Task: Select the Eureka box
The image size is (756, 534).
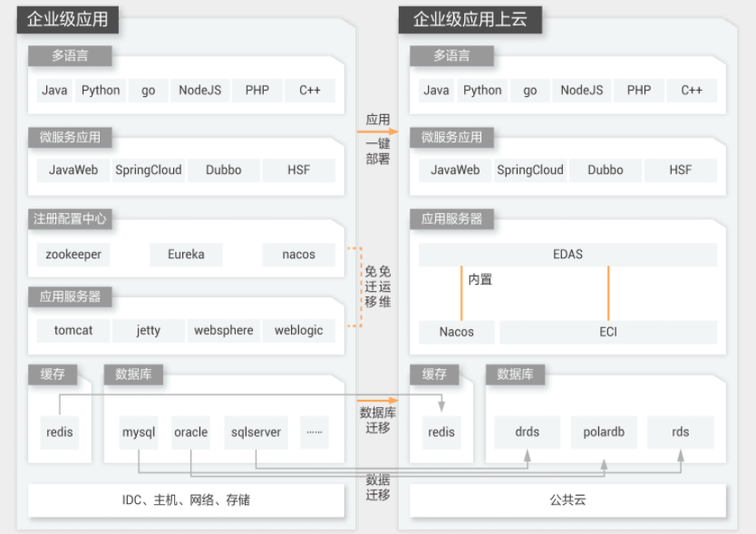Action: coord(186,255)
